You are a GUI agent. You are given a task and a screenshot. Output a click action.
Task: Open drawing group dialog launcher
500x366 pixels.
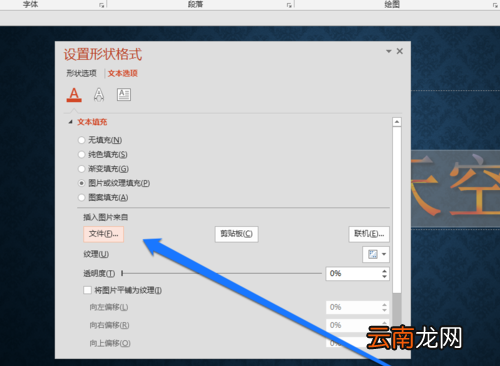pos(495,5)
